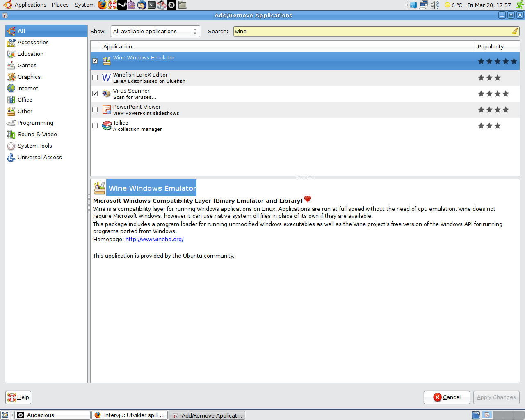Viewport: 525px width, 420px height.
Task: Click the Tellico application icon
Action: [x=106, y=126]
